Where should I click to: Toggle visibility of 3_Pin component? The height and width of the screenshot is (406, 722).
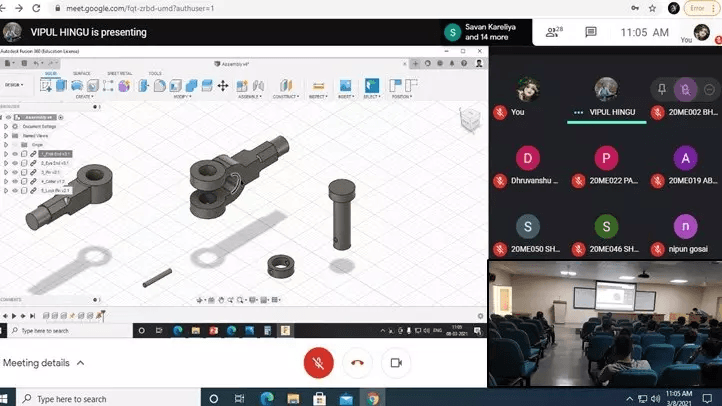coord(15,172)
